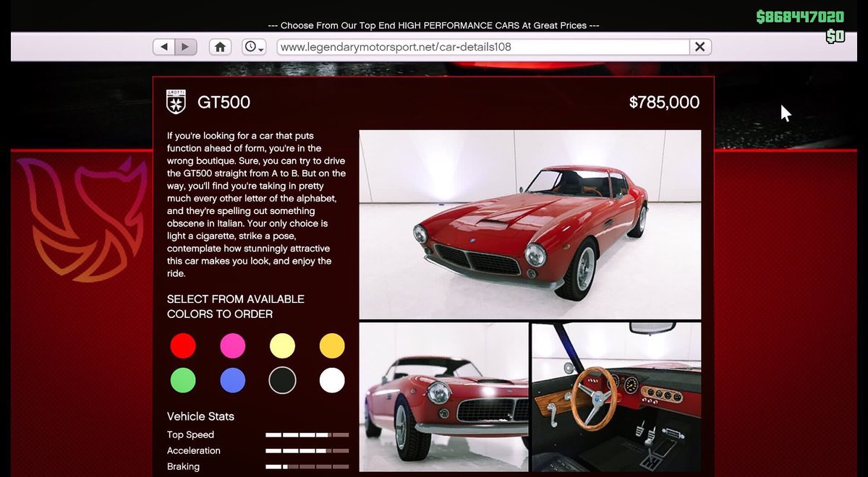Open the browser home page icon

[221, 47]
